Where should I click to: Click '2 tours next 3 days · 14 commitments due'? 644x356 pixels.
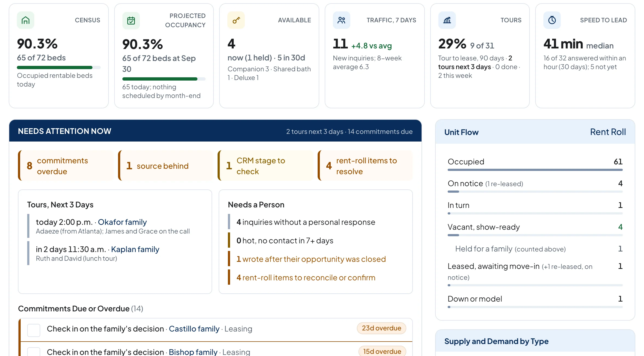(349, 132)
